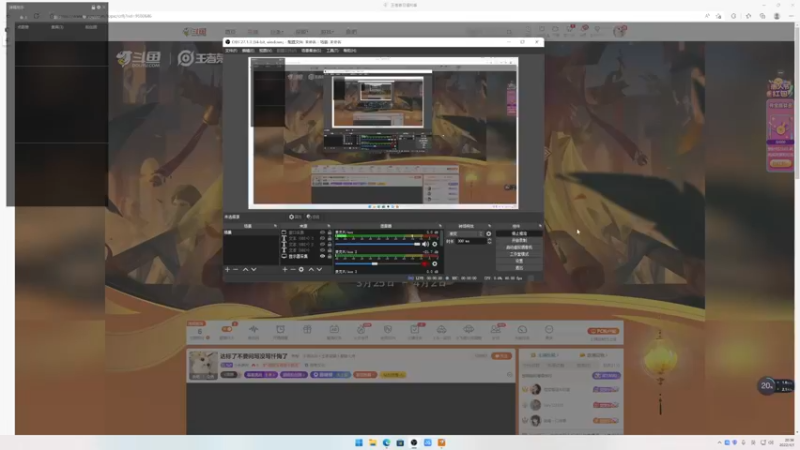Screen dimensions: 800x450
Task: Toggle lock icon on first source row
Action: click(330, 232)
